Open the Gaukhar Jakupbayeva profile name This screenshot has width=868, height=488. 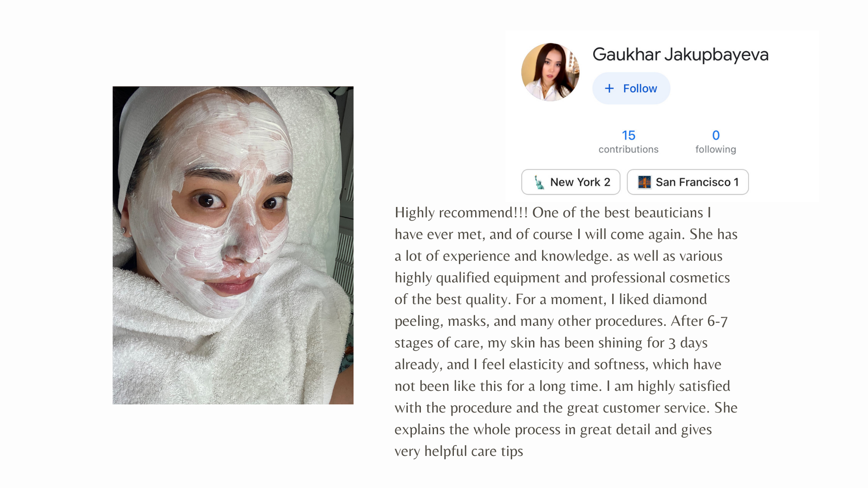pos(680,55)
